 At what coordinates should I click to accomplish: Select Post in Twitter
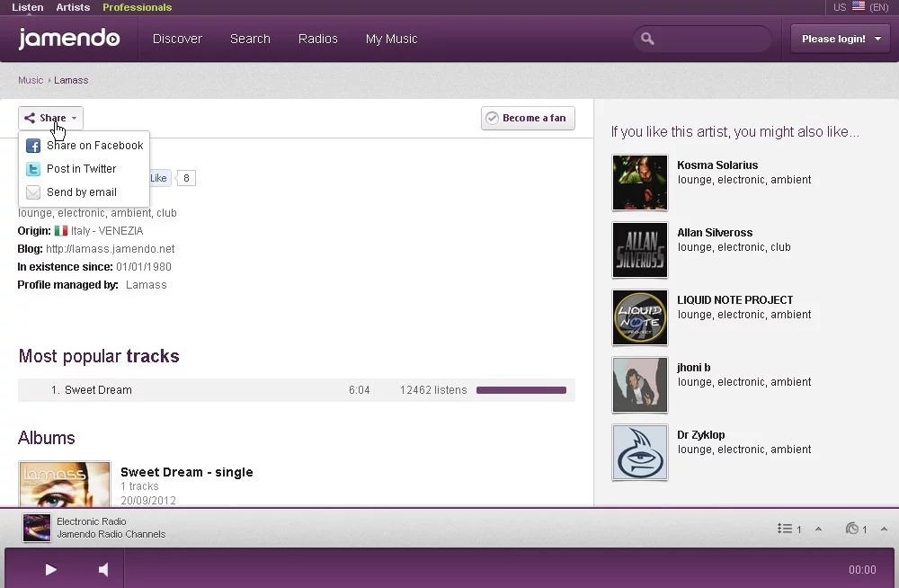coord(85,169)
